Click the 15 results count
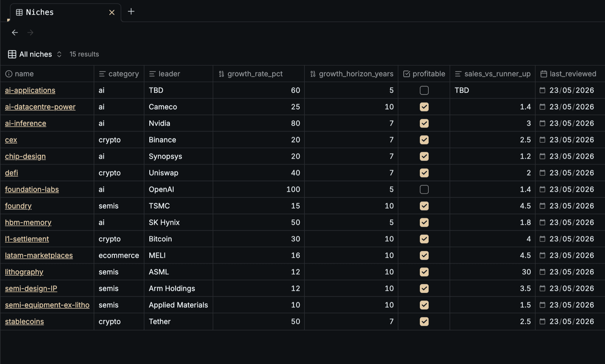This screenshot has height=364, width=605. [x=84, y=54]
